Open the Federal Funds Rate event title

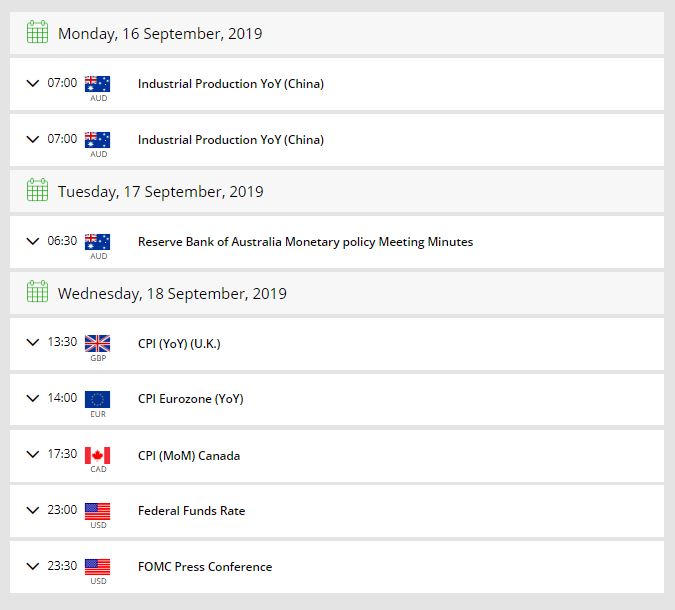tap(191, 511)
